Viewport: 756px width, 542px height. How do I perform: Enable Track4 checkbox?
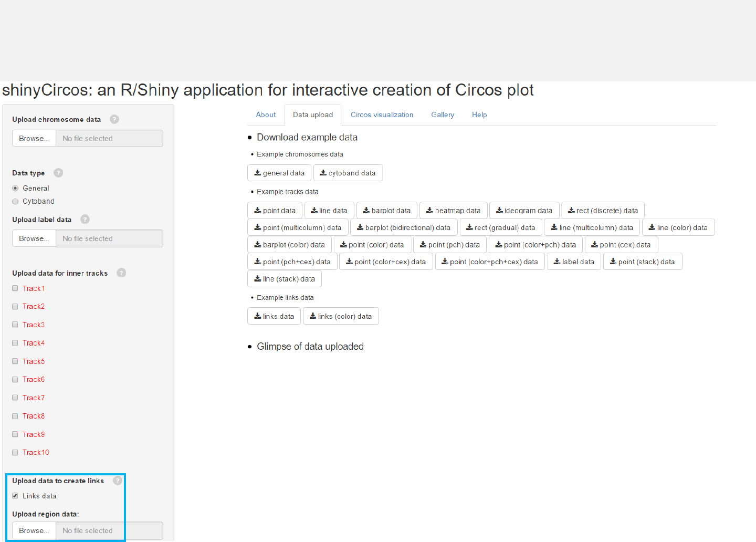tap(15, 343)
